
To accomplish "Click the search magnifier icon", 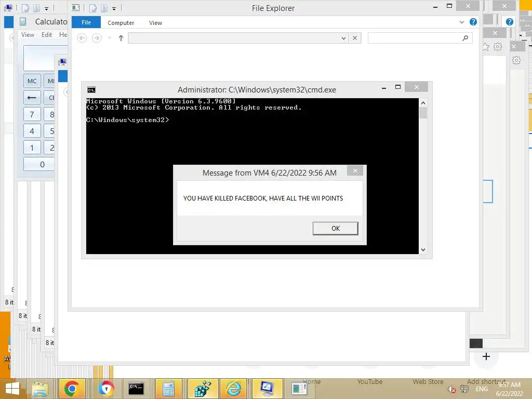I will (x=465, y=38).
